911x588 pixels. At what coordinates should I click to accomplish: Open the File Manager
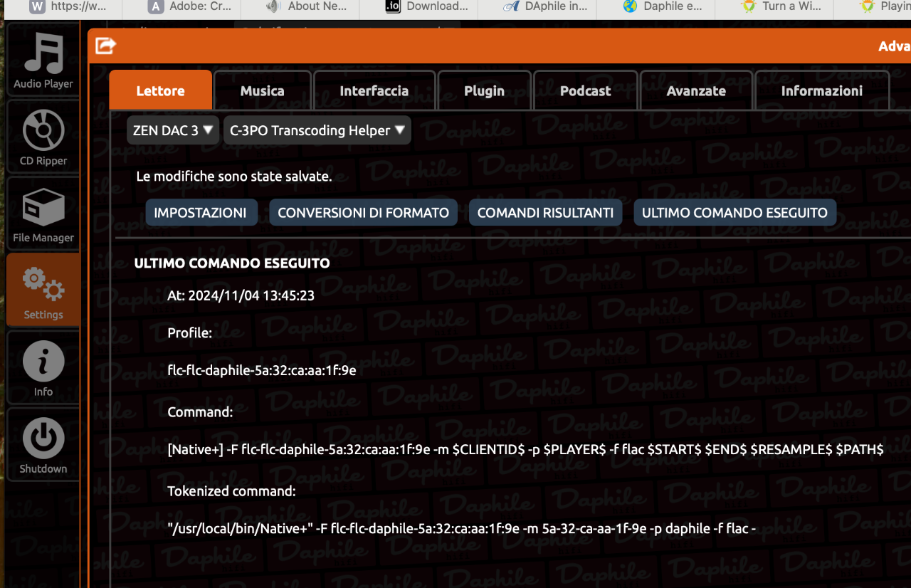(43, 214)
